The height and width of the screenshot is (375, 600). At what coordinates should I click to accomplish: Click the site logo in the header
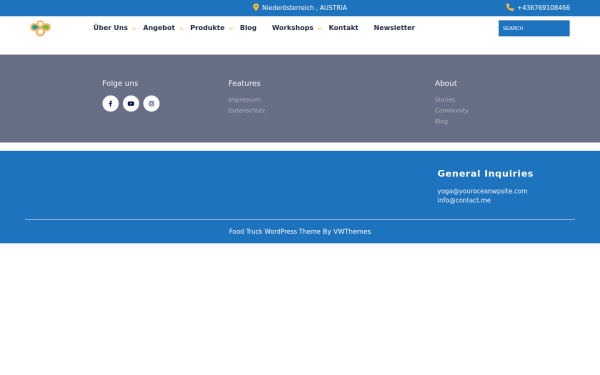click(x=41, y=28)
